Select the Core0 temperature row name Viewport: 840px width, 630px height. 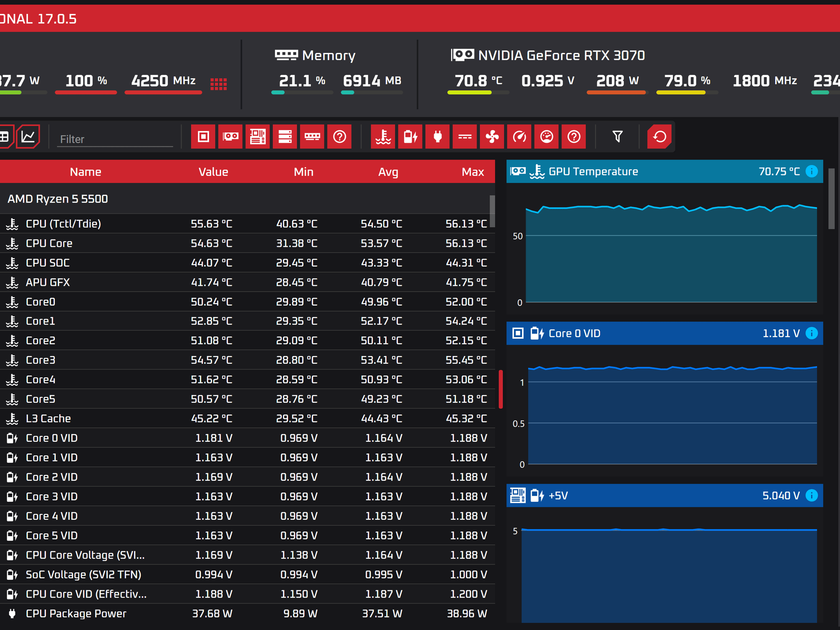click(40, 302)
